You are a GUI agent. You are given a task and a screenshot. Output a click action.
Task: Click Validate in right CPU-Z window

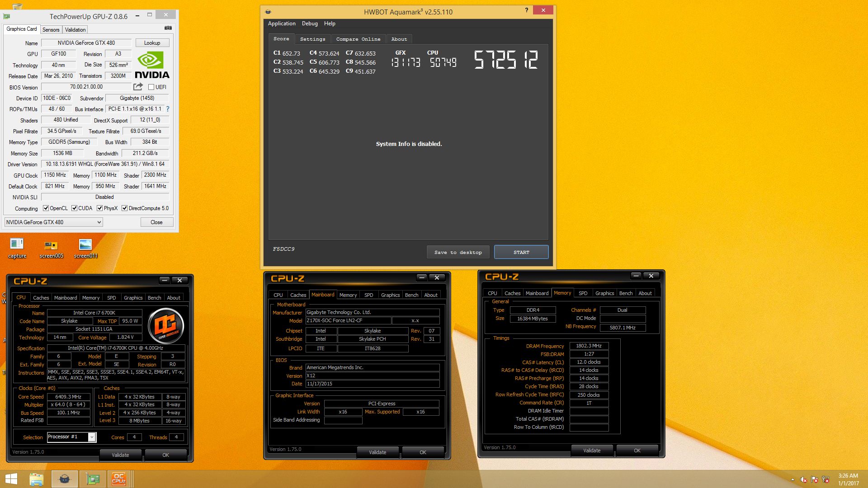pyautogui.click(x=592, y=450)
